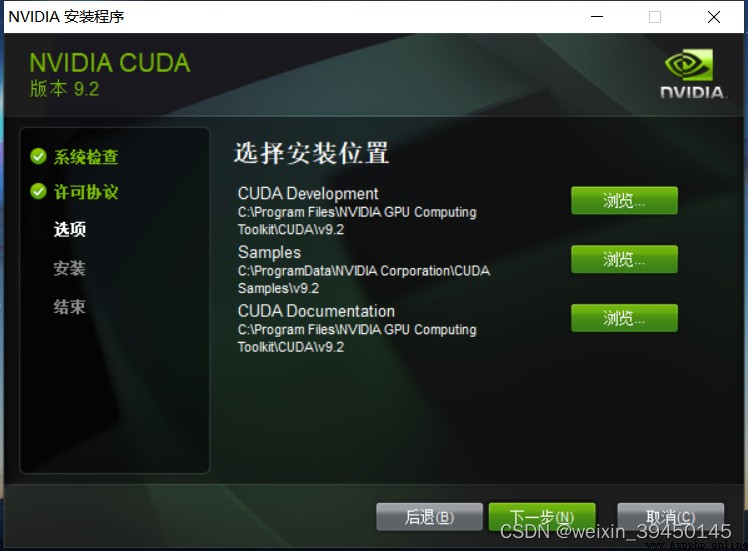748x551 pixels.
Task: Select the 系统检查 step in sidebar
Action: point(86,156)
